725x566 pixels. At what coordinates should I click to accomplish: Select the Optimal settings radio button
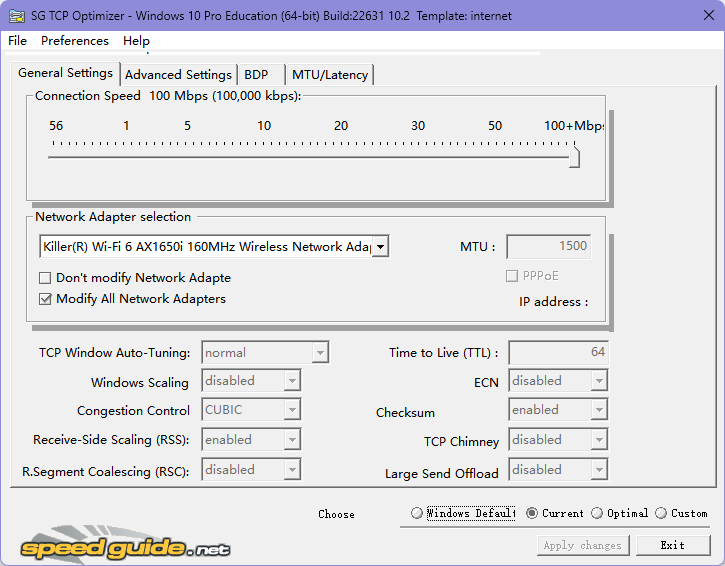click(597, 513)
